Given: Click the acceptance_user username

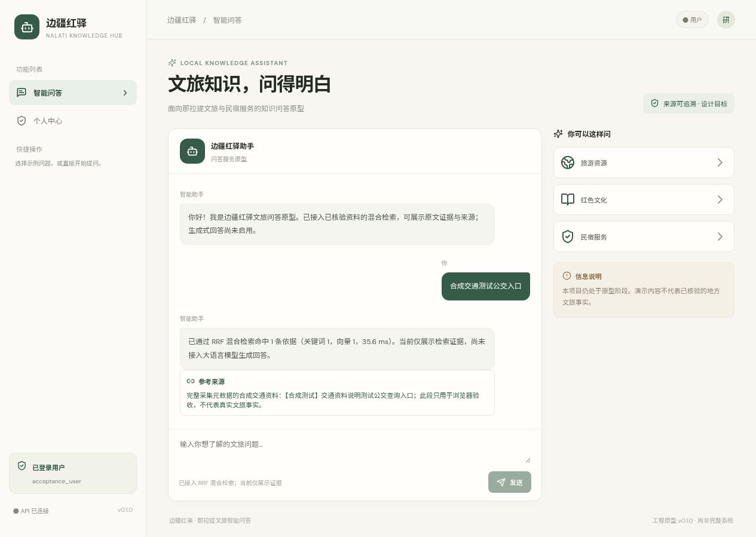Looking at the screenshot, I should [x=57, y=481].
